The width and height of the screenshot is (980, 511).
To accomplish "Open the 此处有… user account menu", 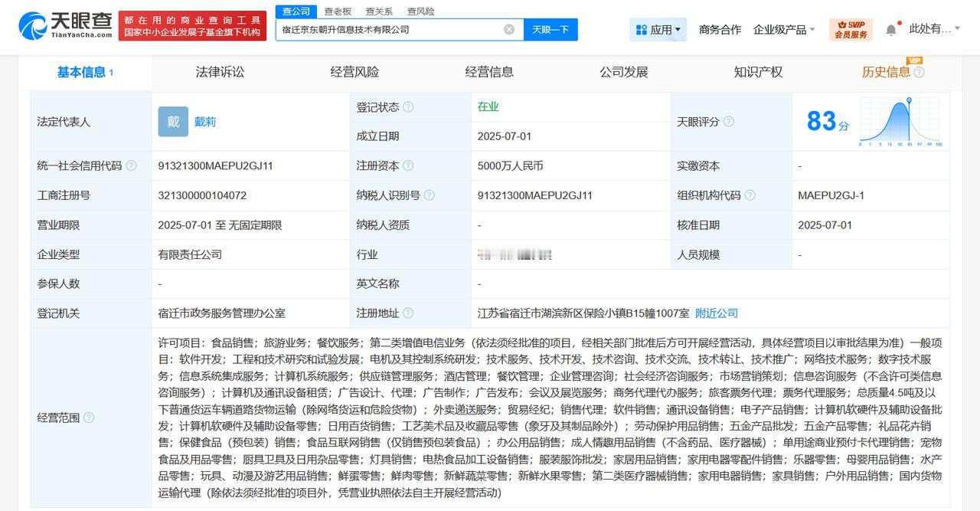I will 933,29.
